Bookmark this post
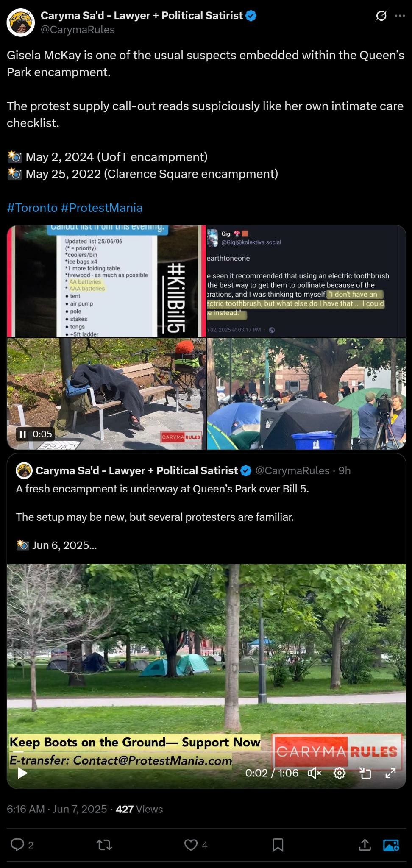 (278, 845)
